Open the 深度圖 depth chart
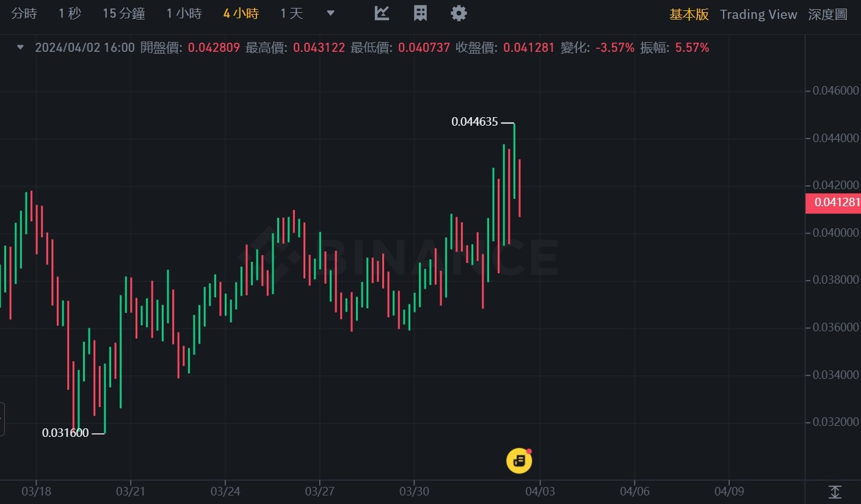861x504 pixels. coord(827,15)
